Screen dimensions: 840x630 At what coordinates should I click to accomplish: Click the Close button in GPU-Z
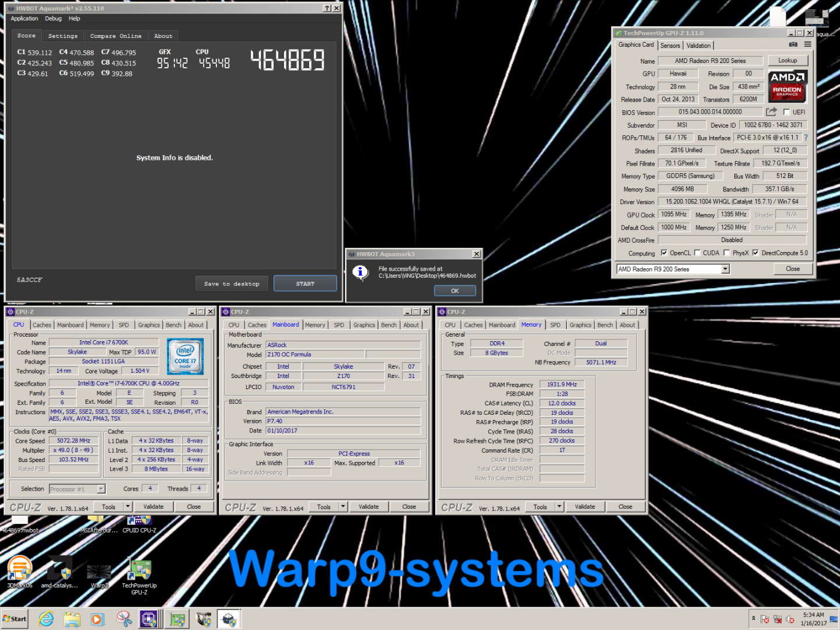793,269
